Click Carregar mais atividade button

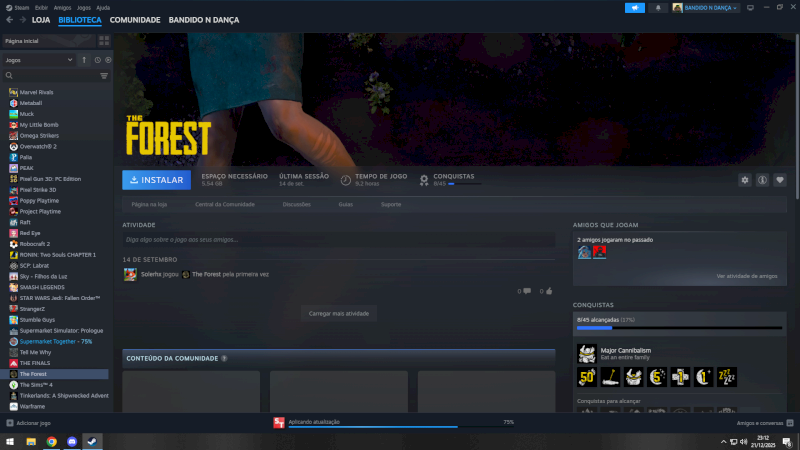click(x=339, y=313)
